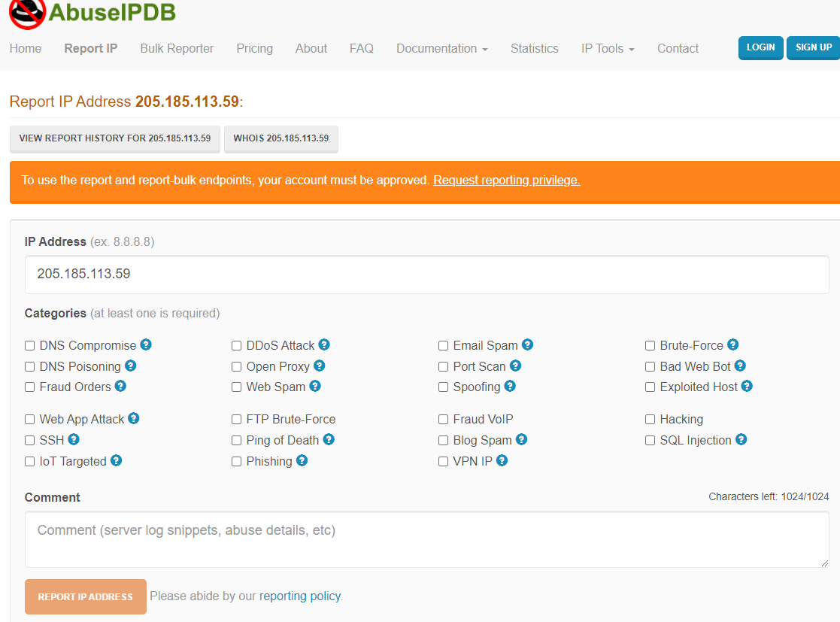Follow the Request reporting privilege link
Image resolution: width=840 pixels, height=622 pixels.
(506, 180)
